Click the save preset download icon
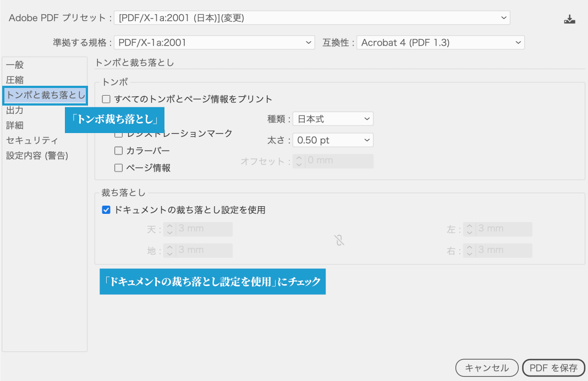This screenshot has height=381, width=588. 569,19
